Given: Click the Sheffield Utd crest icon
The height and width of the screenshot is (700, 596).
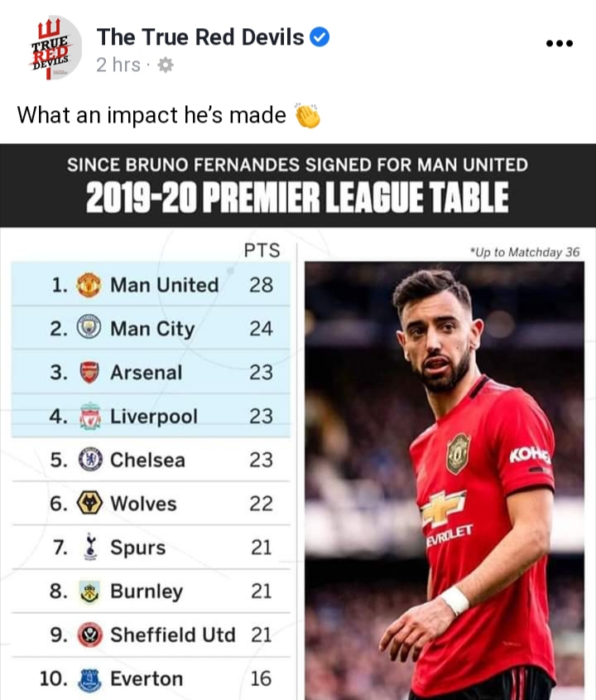Looking at the screenshot, I should click(x=90, y=635).
